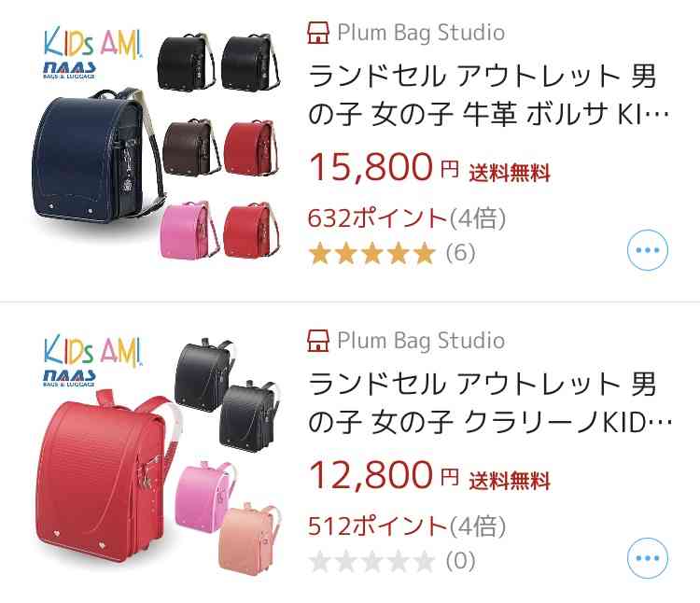700x603 pixels.
Task: Open Plum Bag Studio from the first listing
Action: coord(421,33)
